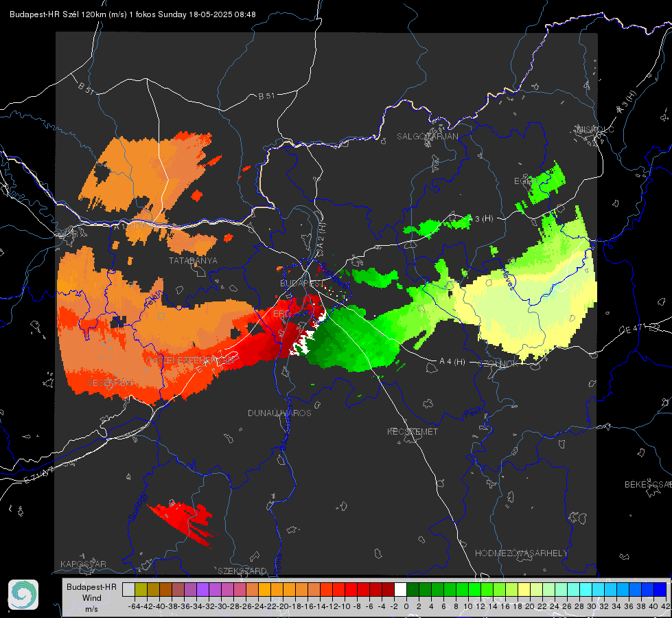Pick the olive swatch between -64 and -42
This screenshot has width=672, height=618.
point(141,590)
